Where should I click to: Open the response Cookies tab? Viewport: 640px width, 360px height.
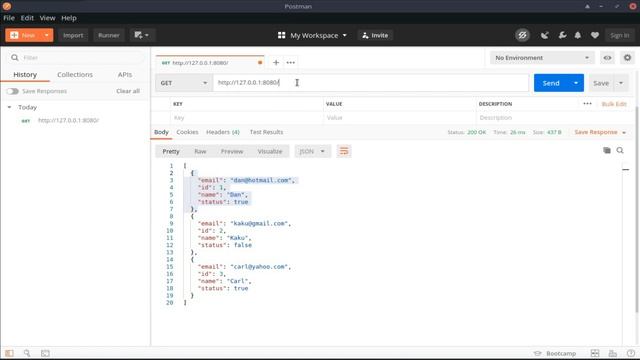click(187, 132)
